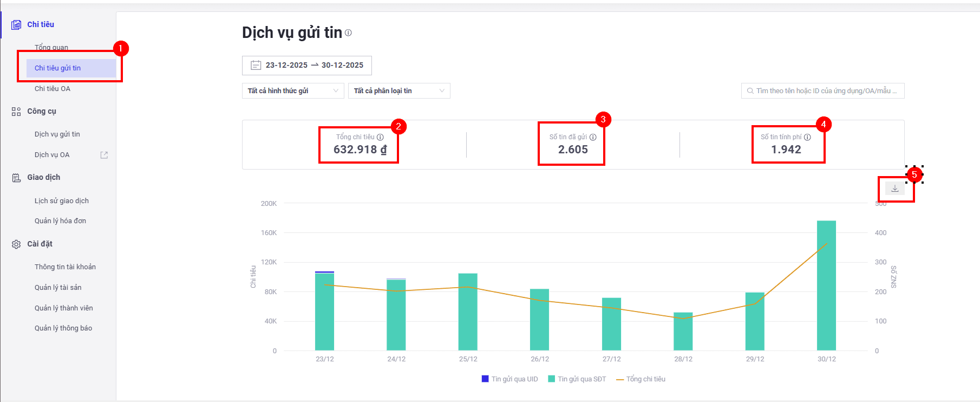The image size is (980, 402).
Task: Click info icon next to Số tin tính phí
Action: tap(807, 137)
